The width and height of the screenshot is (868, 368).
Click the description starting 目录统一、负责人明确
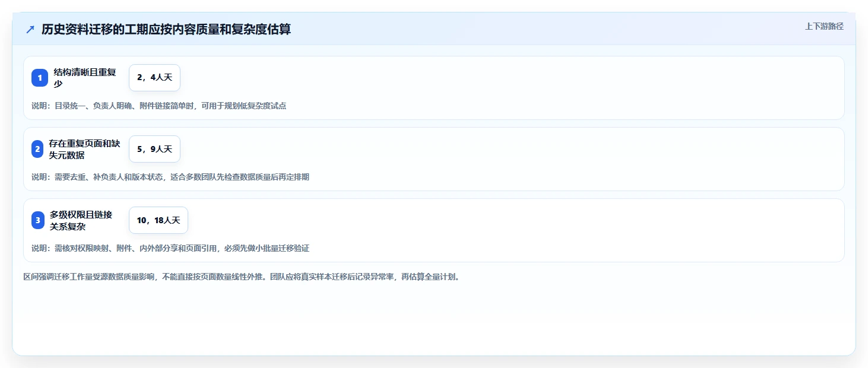pos(159,106)
